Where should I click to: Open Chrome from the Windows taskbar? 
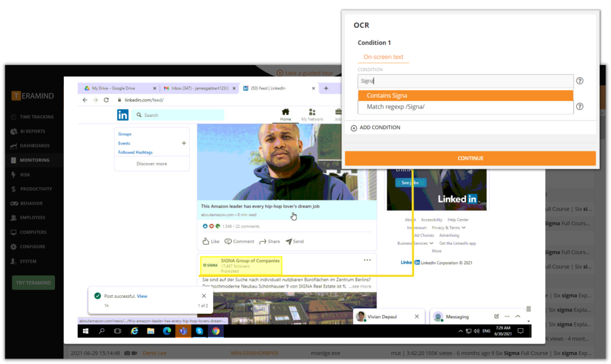click(x=215, y=331)
